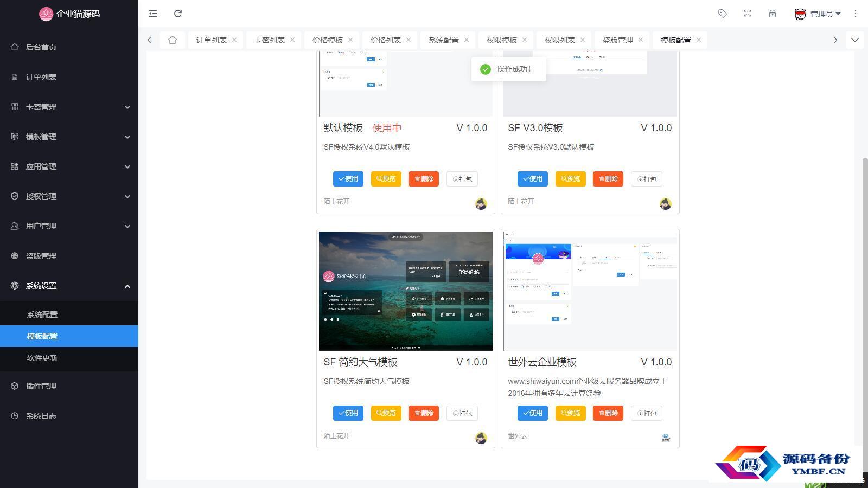Package (打包) the 默认模板 template
The image size is (868, 488).
(462, 179)
